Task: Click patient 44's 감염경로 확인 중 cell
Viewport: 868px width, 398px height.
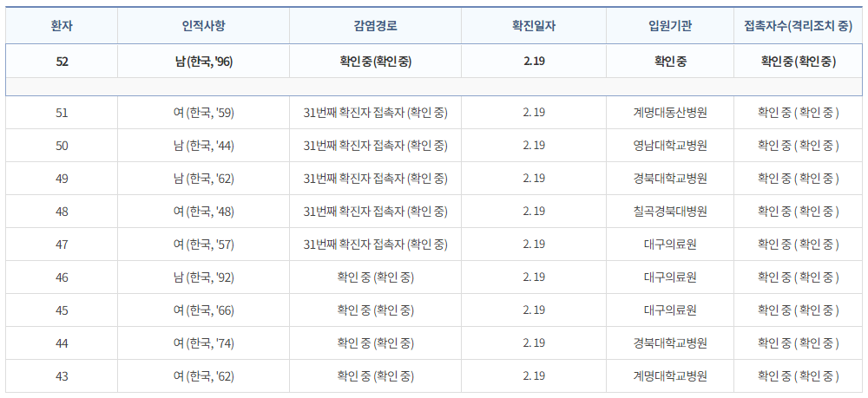Action: point(375,343)
